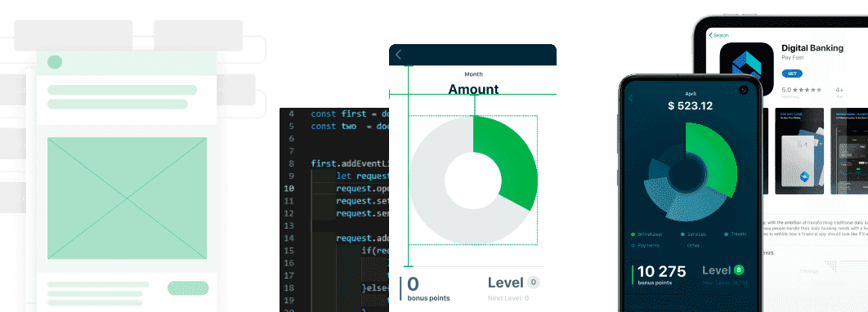This screenshot has height=312, width=868.
Task: Select the Withdrawal legend item
Action: click(x=647, y=234)
